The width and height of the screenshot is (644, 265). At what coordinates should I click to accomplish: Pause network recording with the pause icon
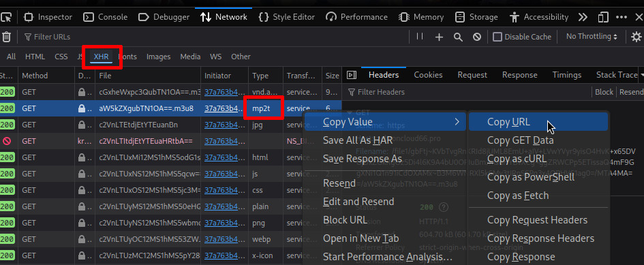pos(419,37)
